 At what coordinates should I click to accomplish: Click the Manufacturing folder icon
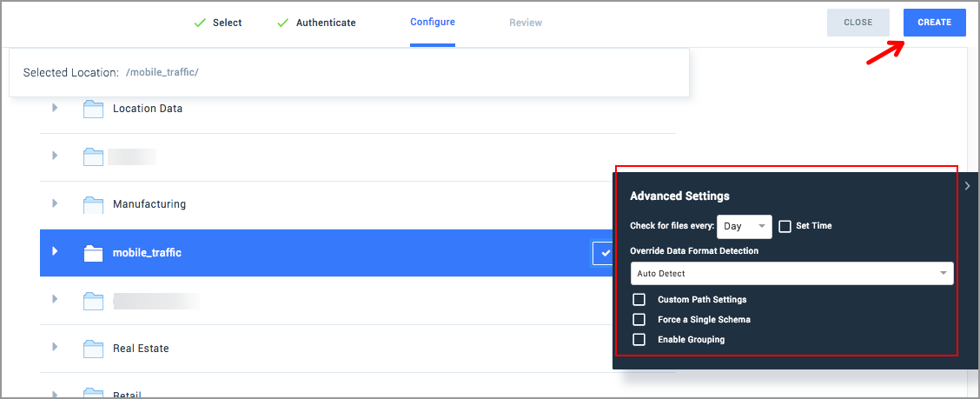pos(93,204)
